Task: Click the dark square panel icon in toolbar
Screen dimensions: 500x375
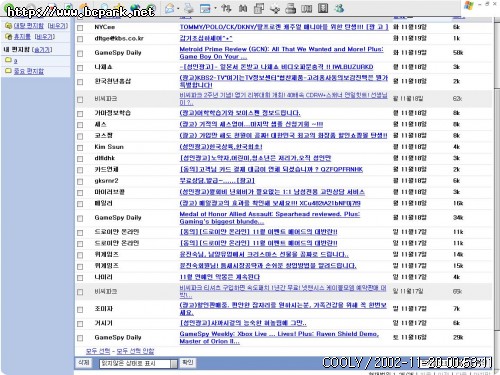Action: 323,8
